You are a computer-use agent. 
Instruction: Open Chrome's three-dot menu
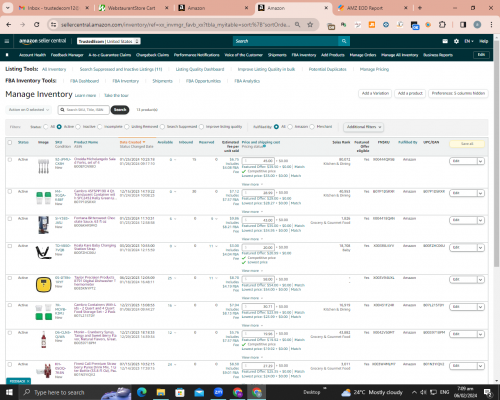[491, 24]
